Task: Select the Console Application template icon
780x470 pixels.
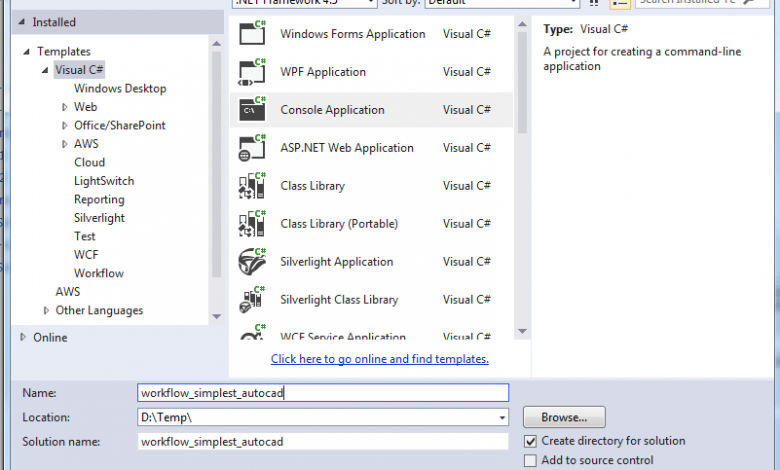Action: (252, 109)
